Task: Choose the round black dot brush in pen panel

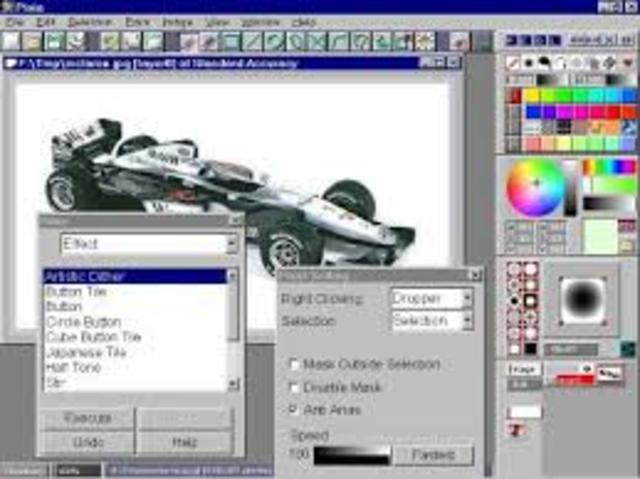Action: coord(529,63)
